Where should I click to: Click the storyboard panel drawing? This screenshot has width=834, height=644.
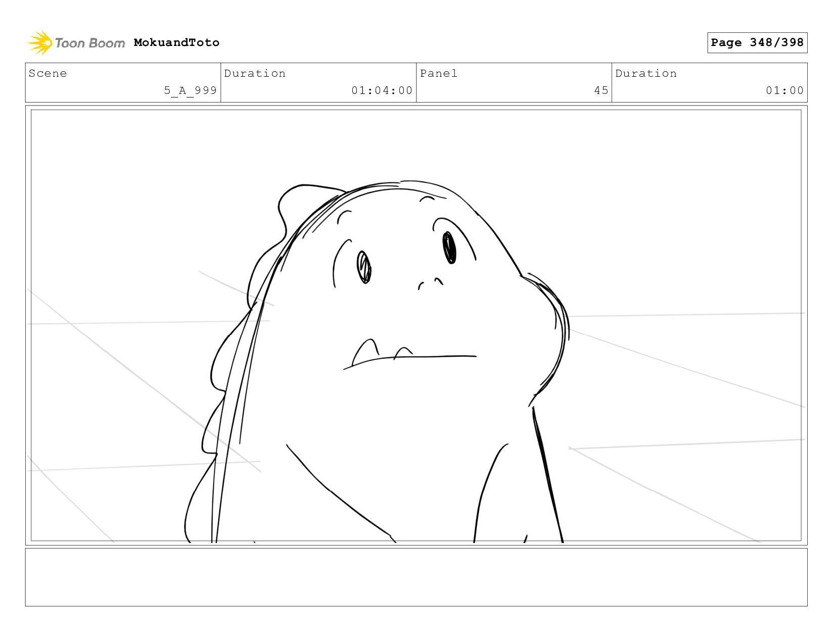point(416,325)
